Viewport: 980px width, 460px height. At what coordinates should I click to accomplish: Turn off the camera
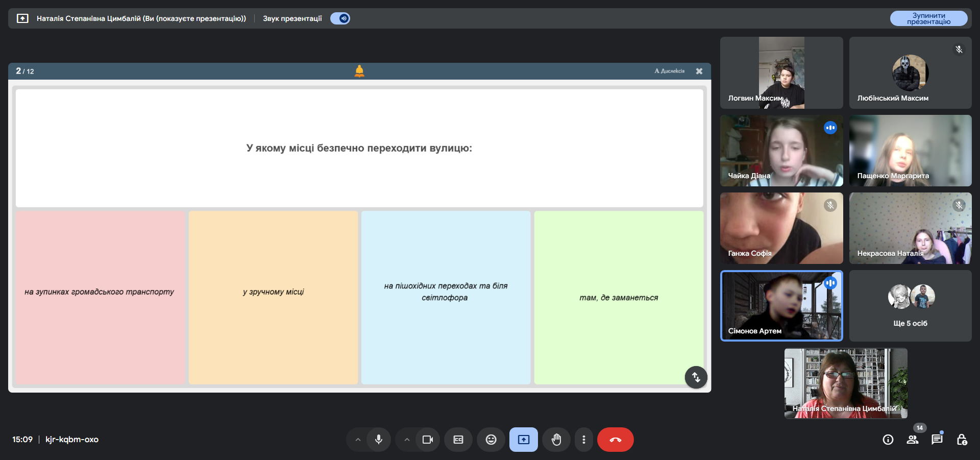(x=428, y=440)
